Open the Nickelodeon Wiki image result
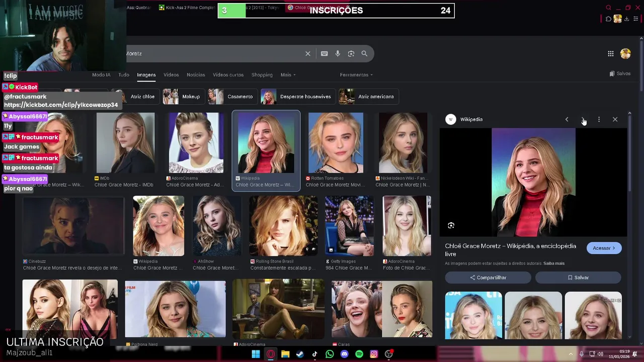Image resolution: width=644 pixels, height=362 pixels. click(x=403, y=143)
